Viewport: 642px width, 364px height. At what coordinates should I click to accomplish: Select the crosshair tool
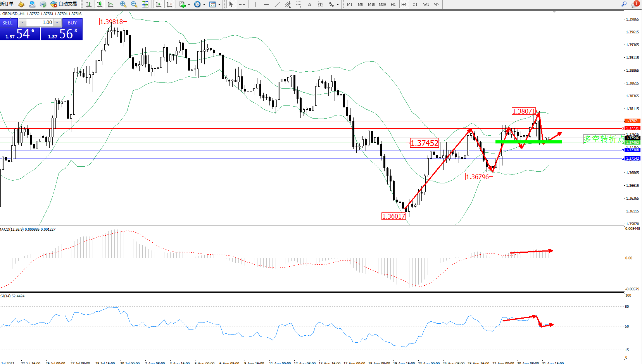(242, 4)
